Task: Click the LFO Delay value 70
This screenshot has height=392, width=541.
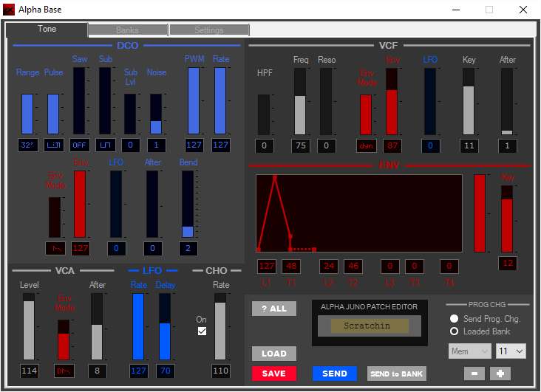Action: (x=166, y=371)
